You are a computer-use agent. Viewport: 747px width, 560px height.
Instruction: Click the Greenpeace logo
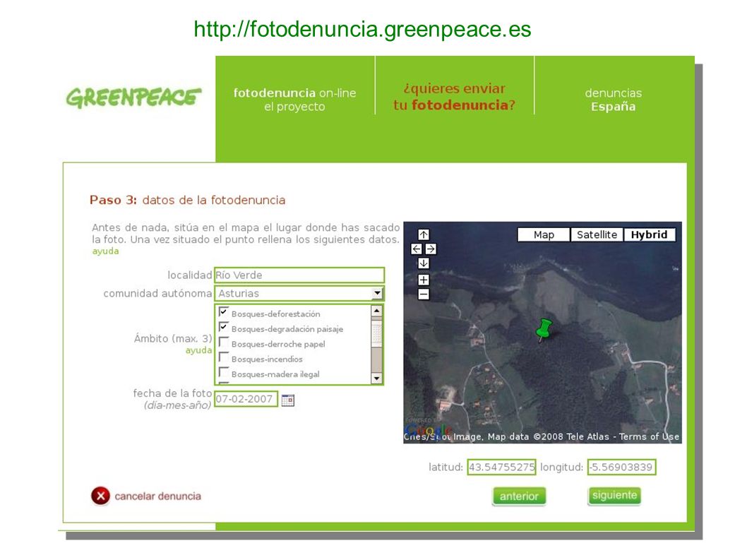[133, 97]
